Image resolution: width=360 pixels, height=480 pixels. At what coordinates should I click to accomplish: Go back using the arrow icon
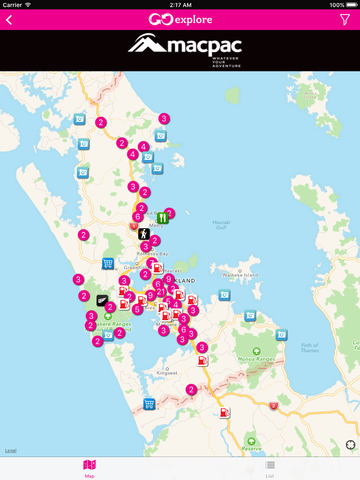coord(9,20)
